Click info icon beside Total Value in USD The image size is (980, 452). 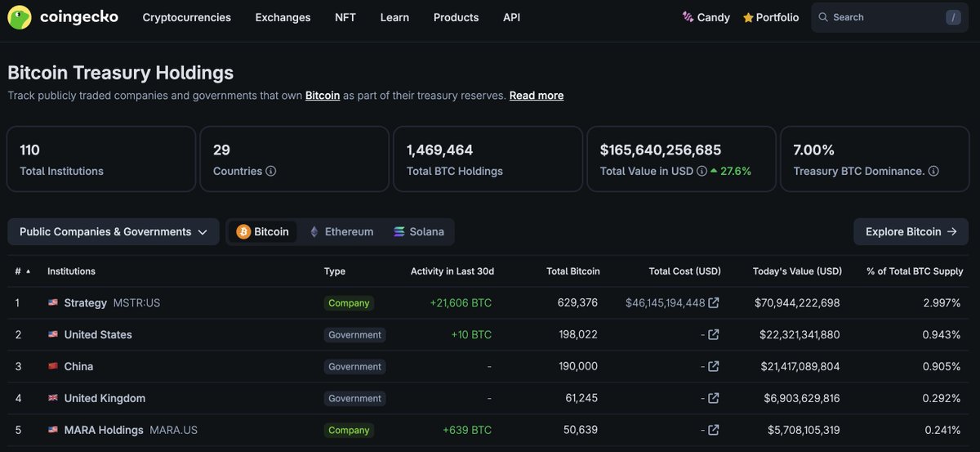click(702, 172)
